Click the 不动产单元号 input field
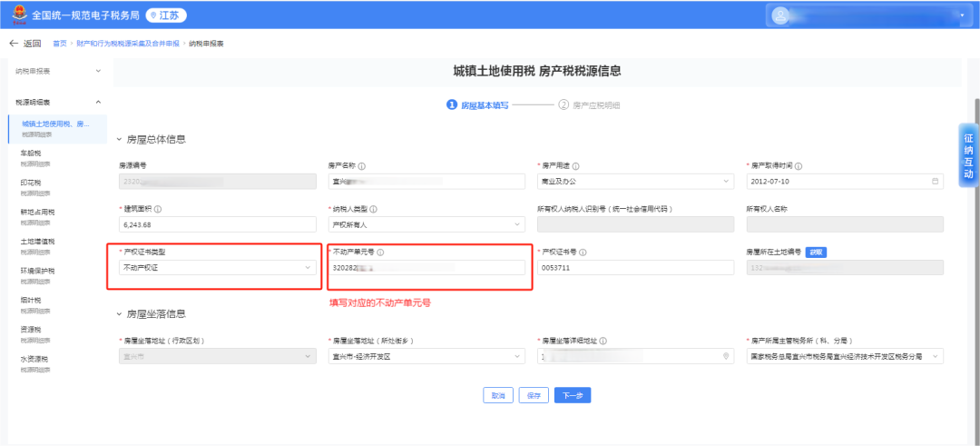980x446 pixels. 426,268
